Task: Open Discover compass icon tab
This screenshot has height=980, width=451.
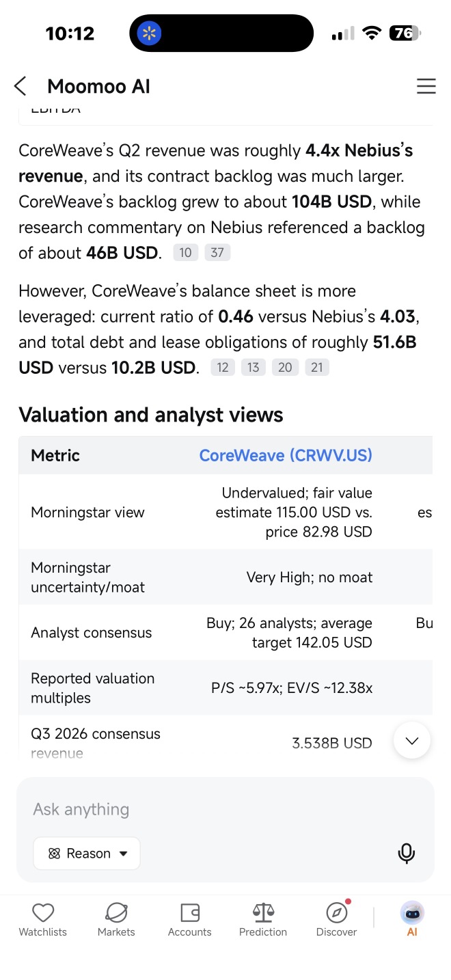Action: click(x=336, y=919)
